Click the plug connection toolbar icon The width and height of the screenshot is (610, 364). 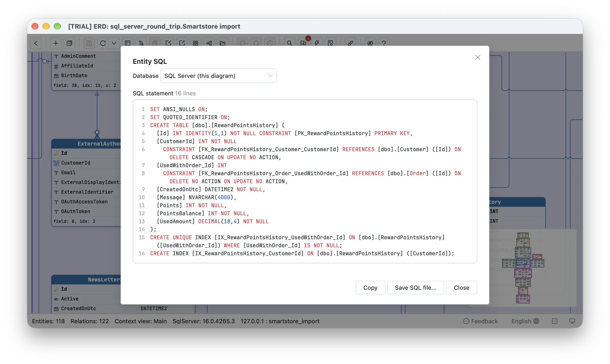[x=350, y=43]
